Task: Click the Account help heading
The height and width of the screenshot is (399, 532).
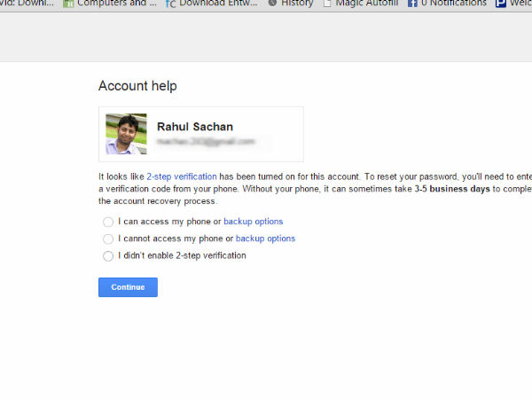Action: (x=137, y=86)
